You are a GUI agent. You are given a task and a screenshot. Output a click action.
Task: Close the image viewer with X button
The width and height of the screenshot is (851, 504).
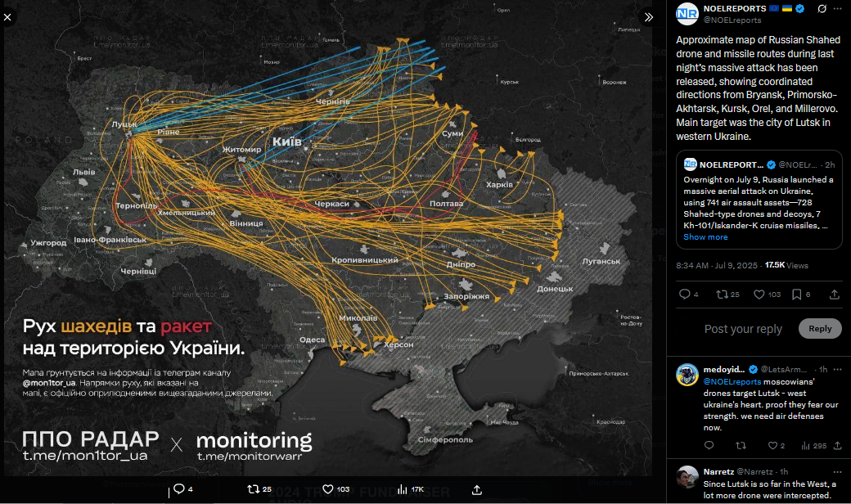click(x=7, y=17)
